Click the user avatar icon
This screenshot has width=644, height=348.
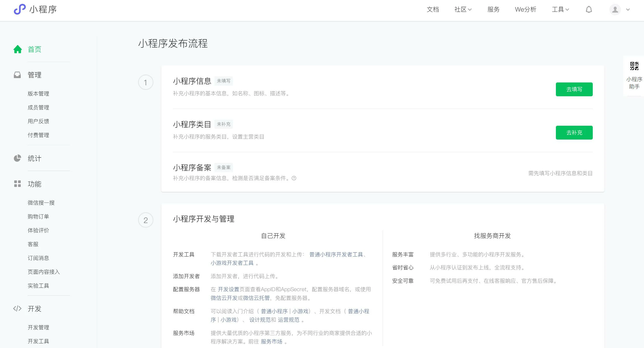click(615, 10)
